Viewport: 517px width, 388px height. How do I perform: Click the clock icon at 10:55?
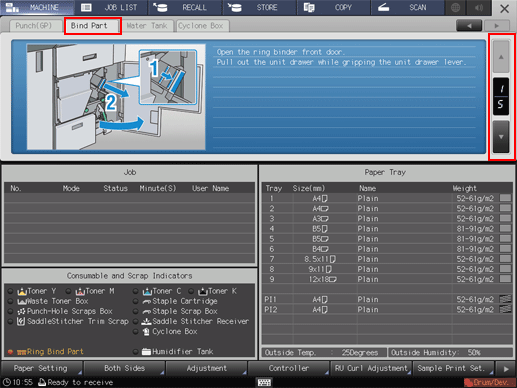tap(6, 382)
